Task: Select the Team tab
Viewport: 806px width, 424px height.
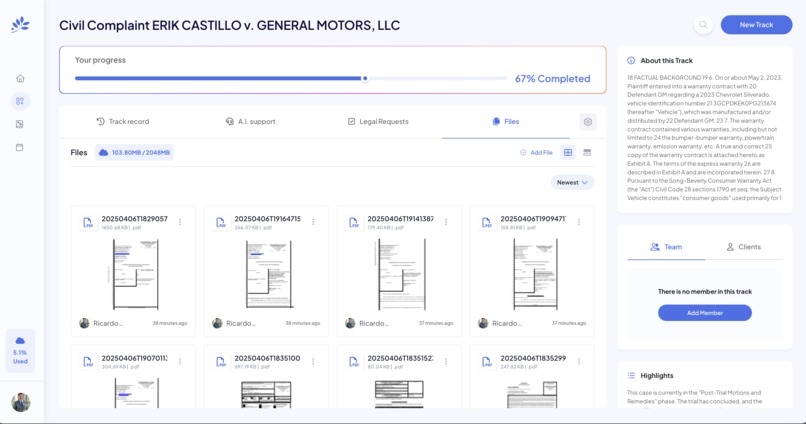Action: click(x=666, y=247)
